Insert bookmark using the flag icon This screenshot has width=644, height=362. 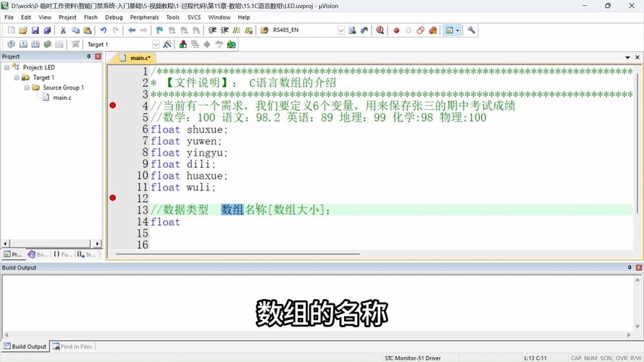coord(160,30)
